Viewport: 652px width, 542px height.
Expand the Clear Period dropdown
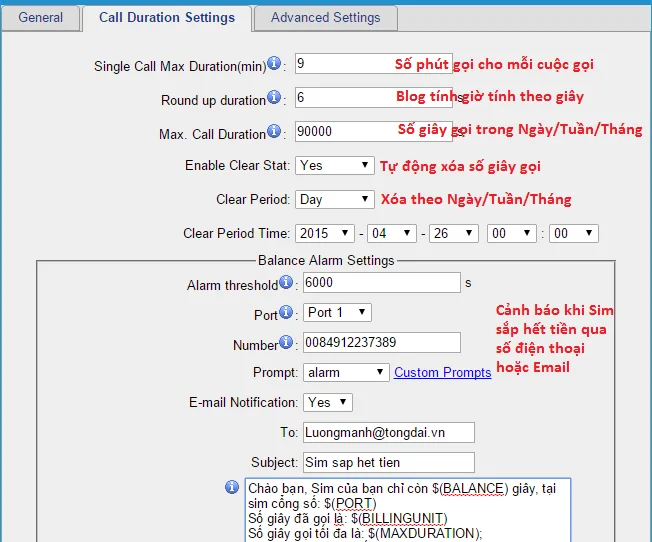coord(334,199)
